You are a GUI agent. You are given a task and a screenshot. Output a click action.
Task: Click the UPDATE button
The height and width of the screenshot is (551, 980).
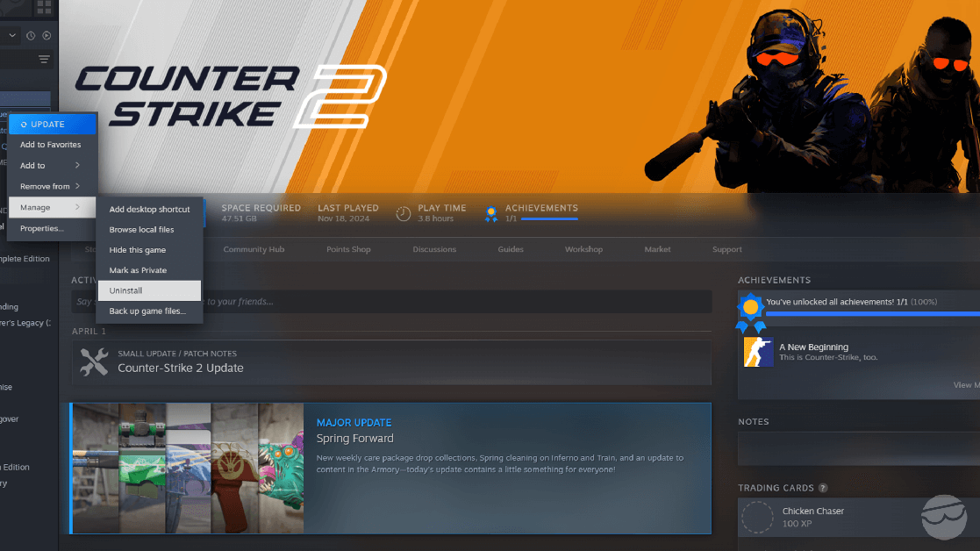[x=53, y=124]
